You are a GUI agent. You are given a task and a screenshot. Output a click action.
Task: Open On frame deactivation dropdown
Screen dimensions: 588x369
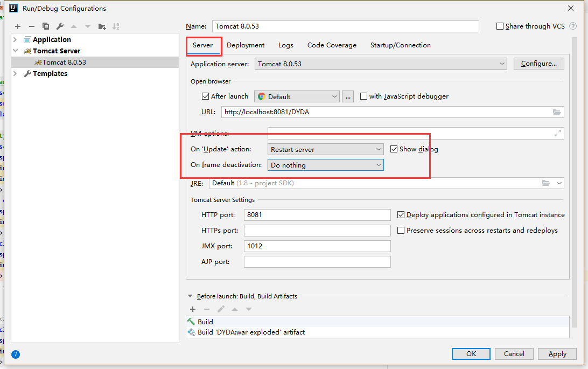325,165
